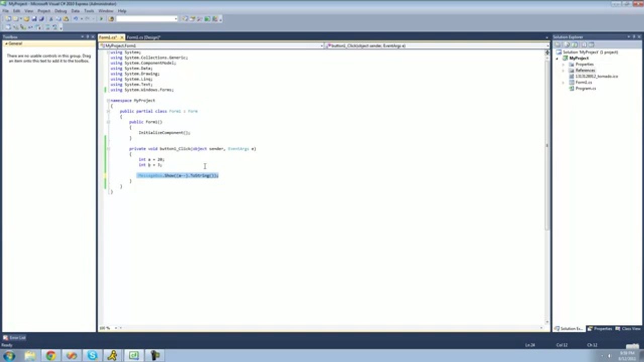
Task: Click the green Start Debugging arrow
Action: tap(101, 19)
